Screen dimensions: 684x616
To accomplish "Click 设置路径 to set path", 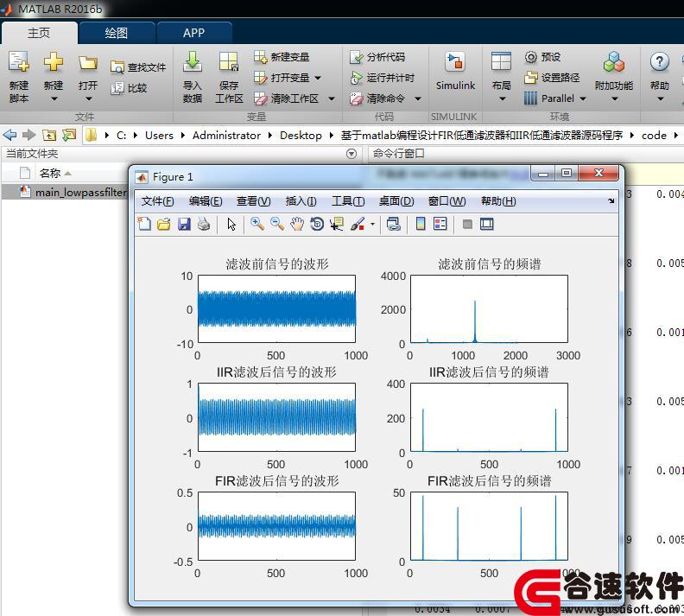I will tap(552, 78).
